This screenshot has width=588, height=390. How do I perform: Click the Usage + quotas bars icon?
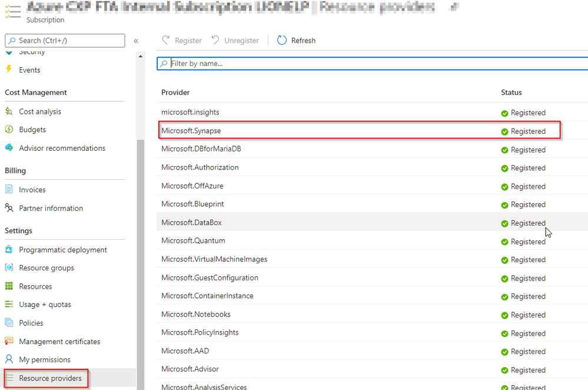[9, 304]
